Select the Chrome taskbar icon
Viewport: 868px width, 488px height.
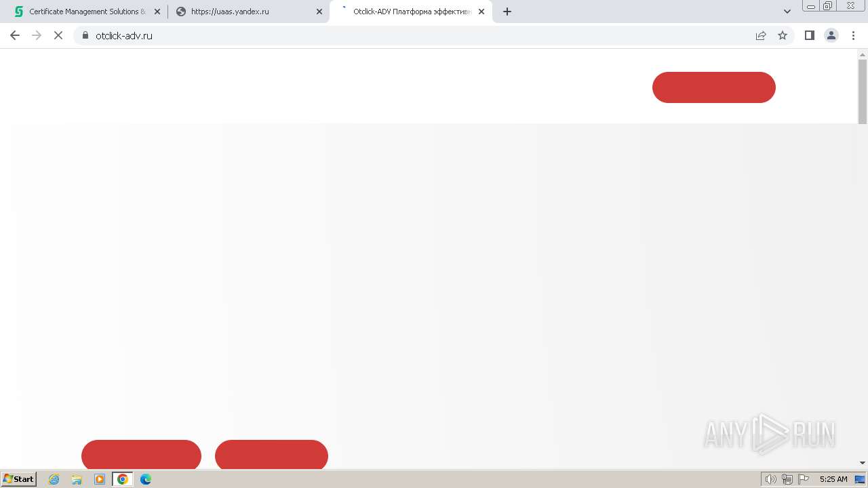tap(123, 479)
